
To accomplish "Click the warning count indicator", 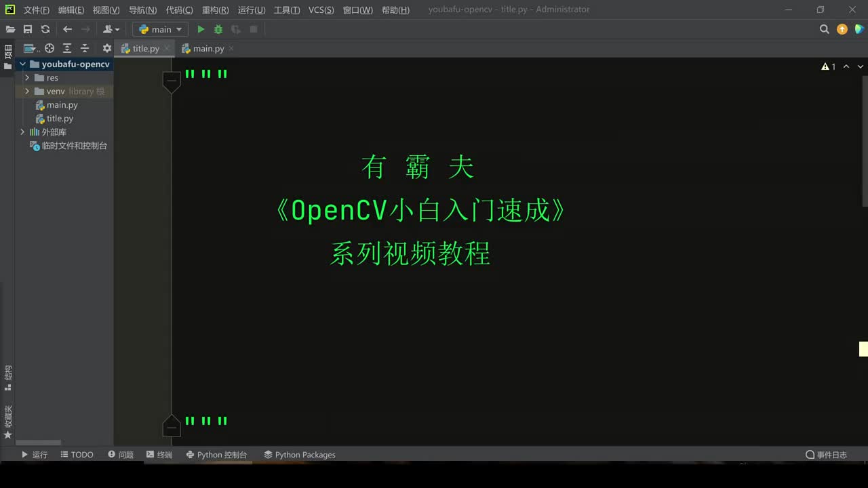I will click(829, 66).
